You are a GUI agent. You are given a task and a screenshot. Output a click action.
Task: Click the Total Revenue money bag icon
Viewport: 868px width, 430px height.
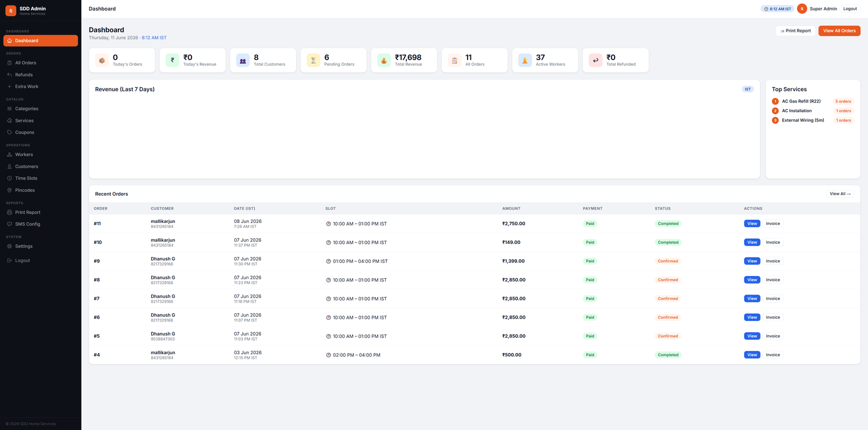(x=384, y=60)
